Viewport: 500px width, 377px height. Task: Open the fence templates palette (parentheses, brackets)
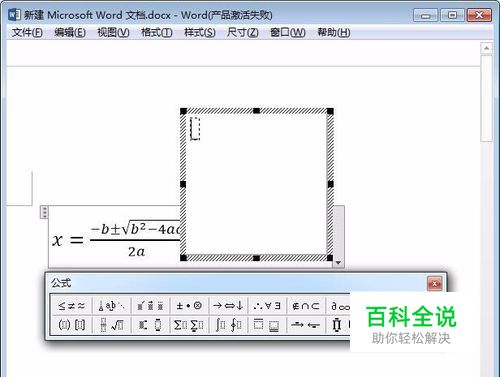[x=72, y=325]
